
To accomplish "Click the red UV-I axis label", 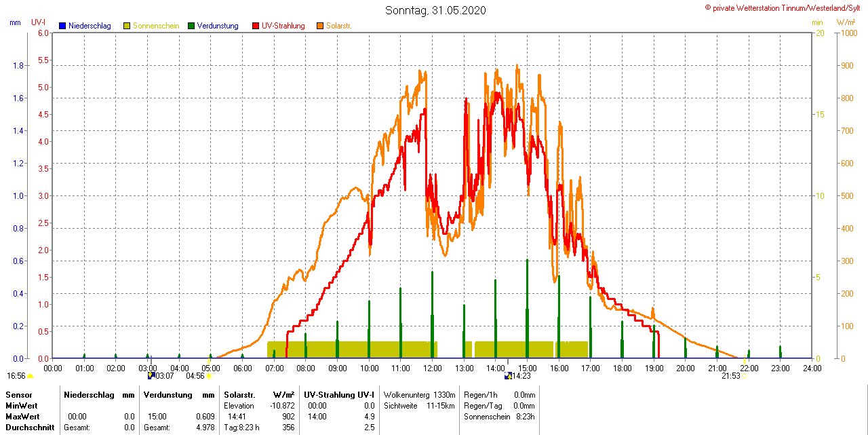I will [39, 22].
